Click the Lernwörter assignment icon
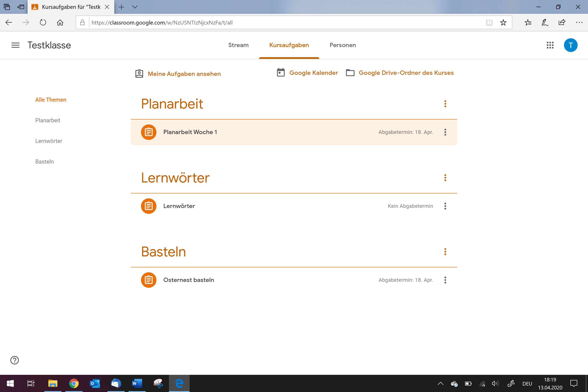This screenshot has width=588, height=392. pyautogui.click(x=149, y=206)
